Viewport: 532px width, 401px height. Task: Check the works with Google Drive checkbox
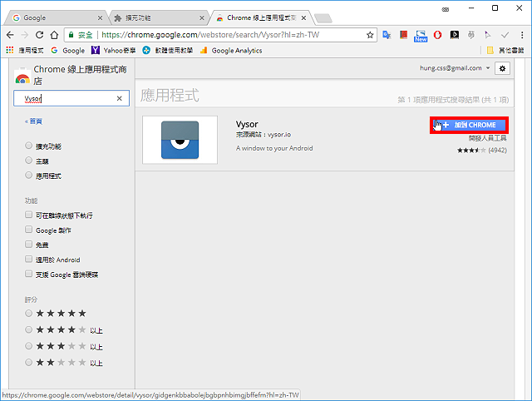point(28,274)
